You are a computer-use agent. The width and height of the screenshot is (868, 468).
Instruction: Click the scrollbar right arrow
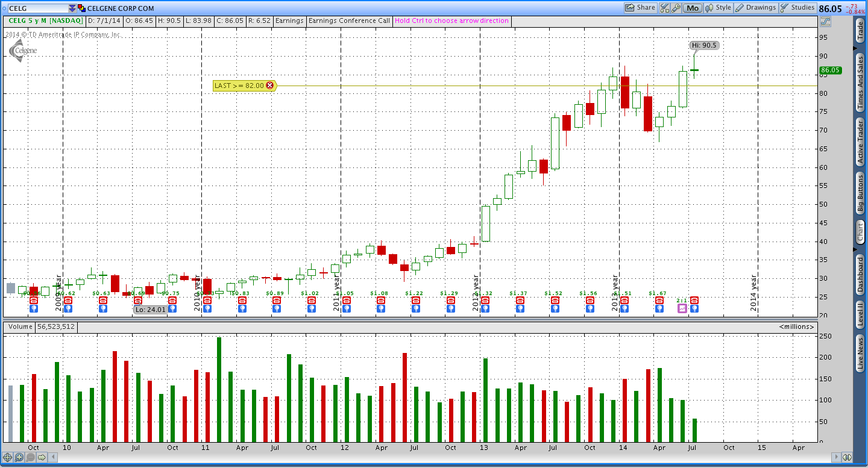835,458
